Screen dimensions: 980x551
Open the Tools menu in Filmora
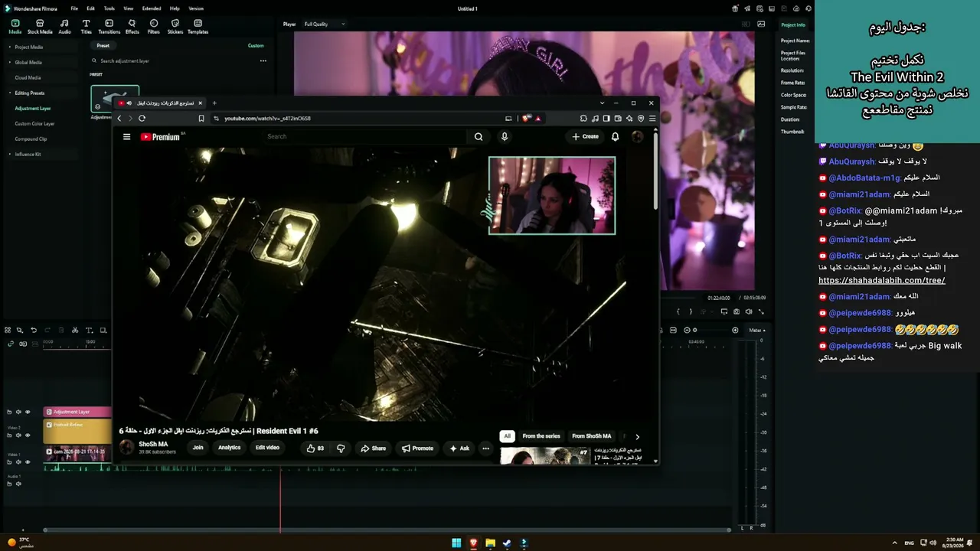pos(109,8)
